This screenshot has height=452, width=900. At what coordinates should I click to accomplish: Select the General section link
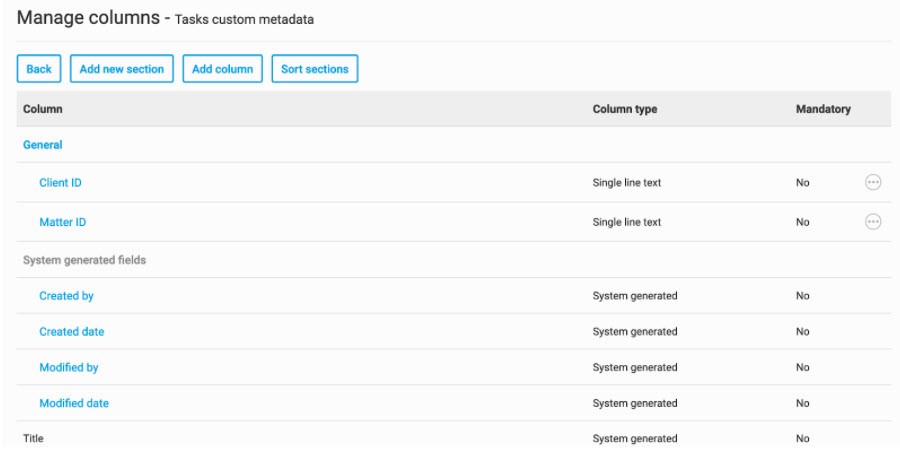coord(43,145)
